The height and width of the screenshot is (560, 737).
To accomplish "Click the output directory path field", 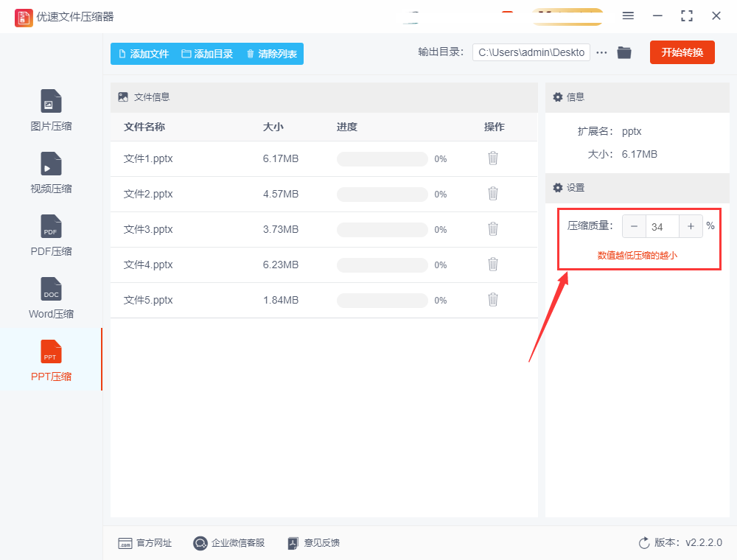I will [x=531, y=52].
